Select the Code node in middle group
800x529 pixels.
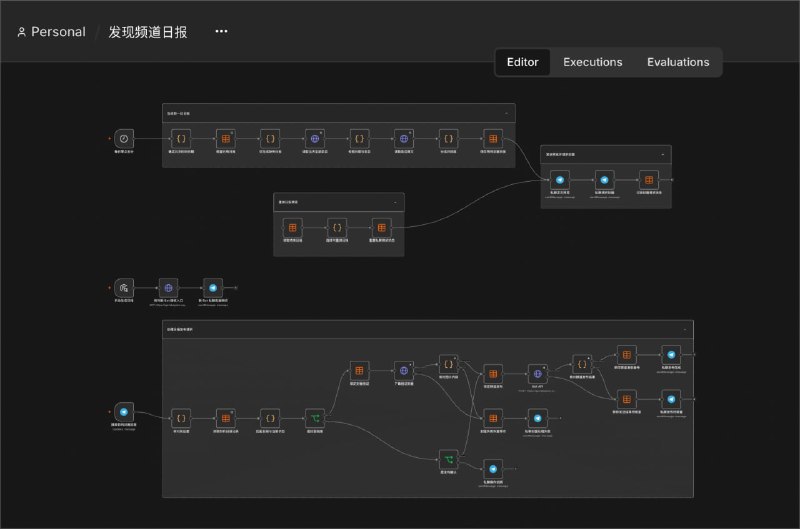tap(337, 228)
